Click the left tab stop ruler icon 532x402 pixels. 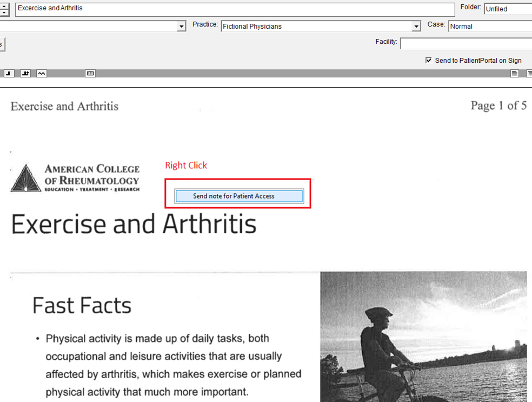tap(9, 74)
